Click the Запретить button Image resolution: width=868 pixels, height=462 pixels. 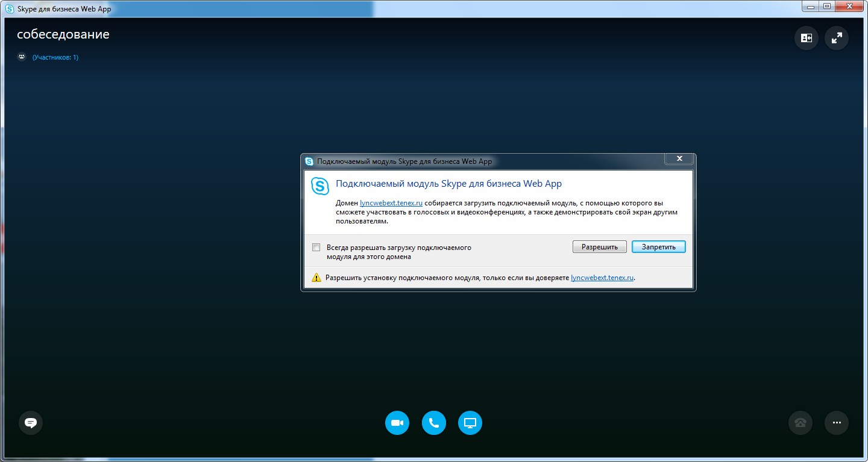pos(659,247)
